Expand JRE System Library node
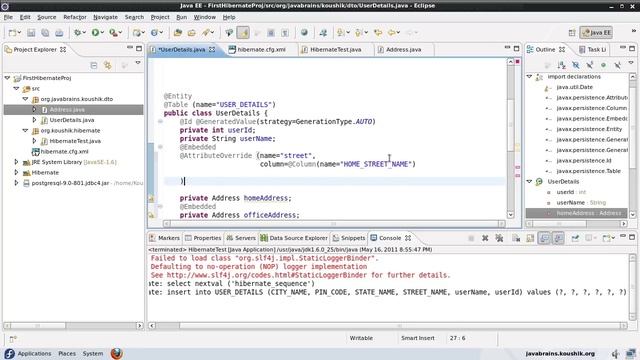 16,162
